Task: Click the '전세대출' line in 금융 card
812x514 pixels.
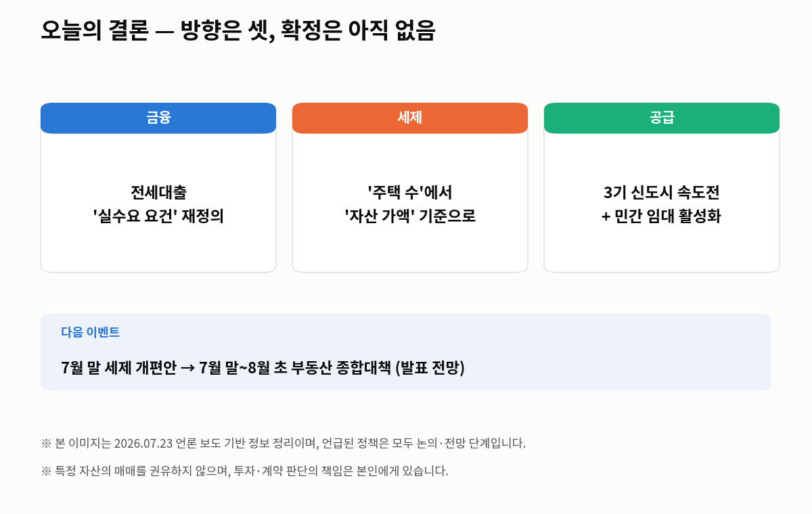Action: [158, 193]
